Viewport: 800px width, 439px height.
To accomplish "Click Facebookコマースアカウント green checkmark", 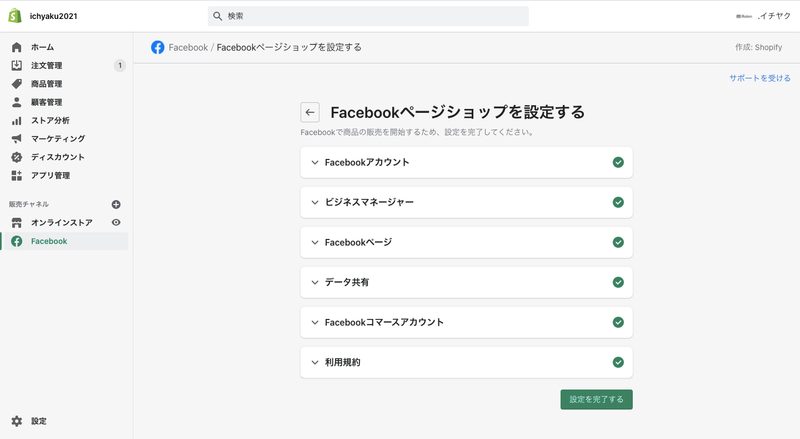I will point(618,323).
